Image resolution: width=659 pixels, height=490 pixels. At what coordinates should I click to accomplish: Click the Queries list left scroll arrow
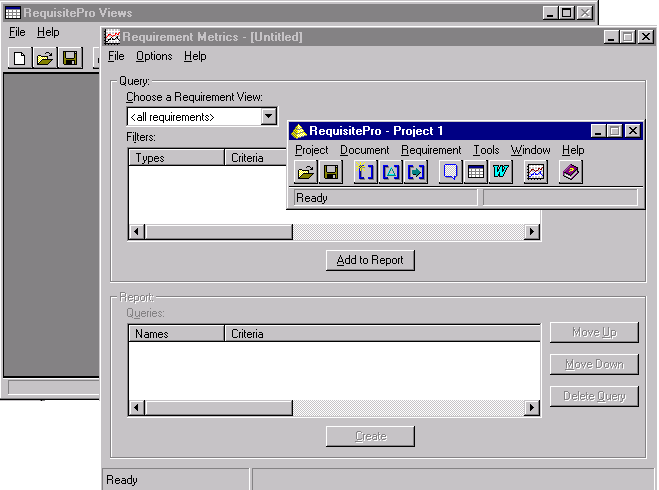pyautogui.click(x=137, y=408)
